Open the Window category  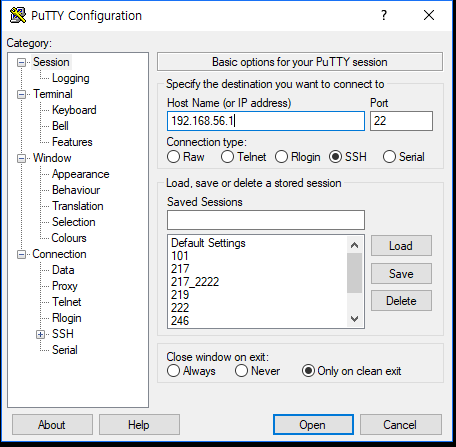coord(52,158)
